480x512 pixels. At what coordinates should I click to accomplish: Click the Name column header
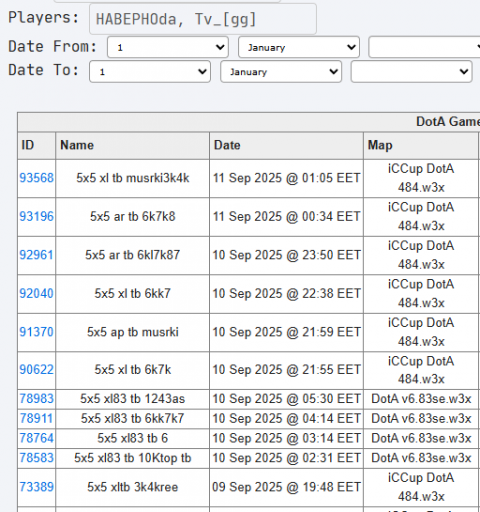pyautogui.click(x=133, y=145)
